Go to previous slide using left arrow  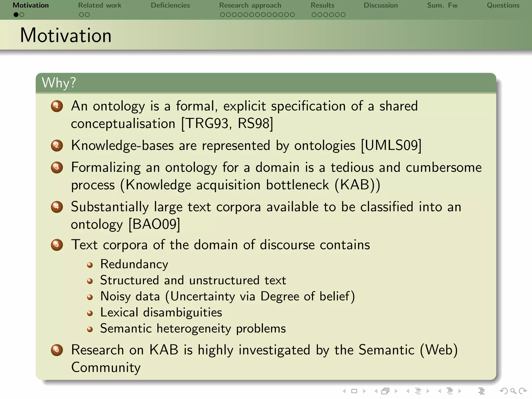(x=344, y=391)
